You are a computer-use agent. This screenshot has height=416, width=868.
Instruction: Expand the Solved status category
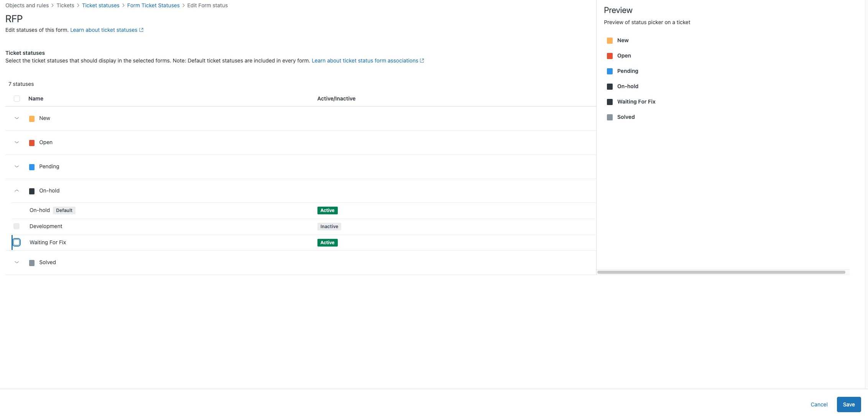click(16, 262)
